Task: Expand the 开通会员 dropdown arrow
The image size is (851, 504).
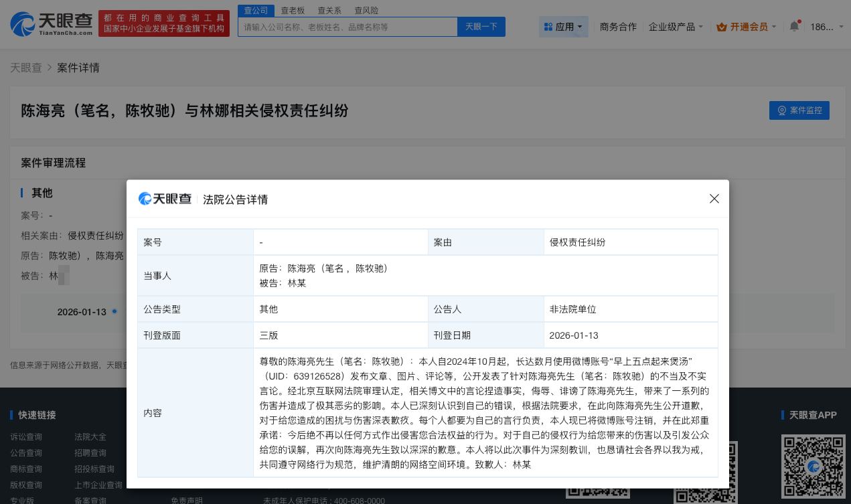Action: click(x=773, y=27)
